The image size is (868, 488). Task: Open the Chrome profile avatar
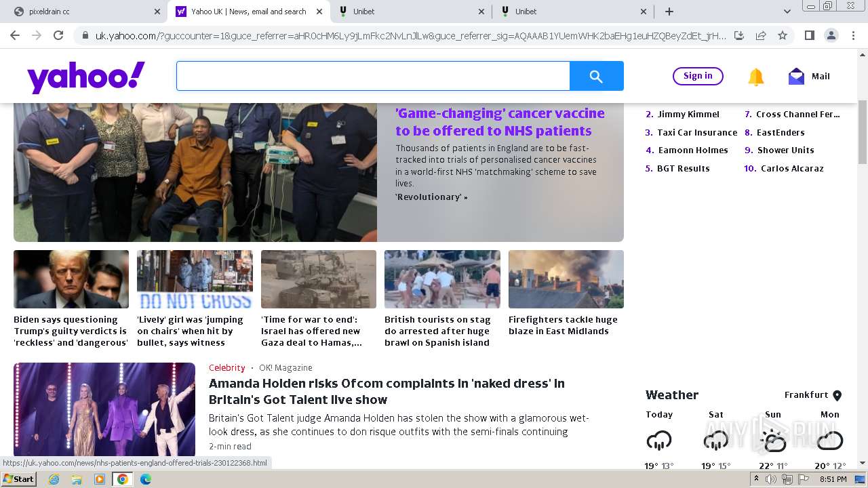[x=831, y=35]
